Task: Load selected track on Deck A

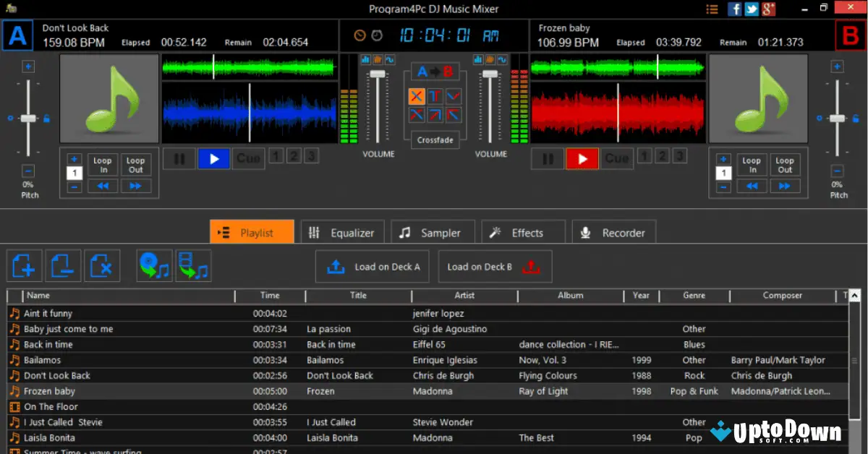Action: coord(372,266)
